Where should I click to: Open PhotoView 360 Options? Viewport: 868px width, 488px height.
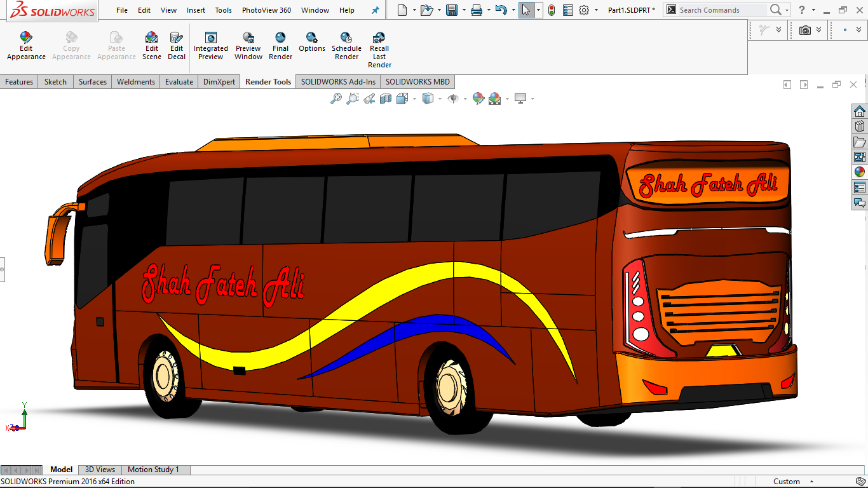312,43
